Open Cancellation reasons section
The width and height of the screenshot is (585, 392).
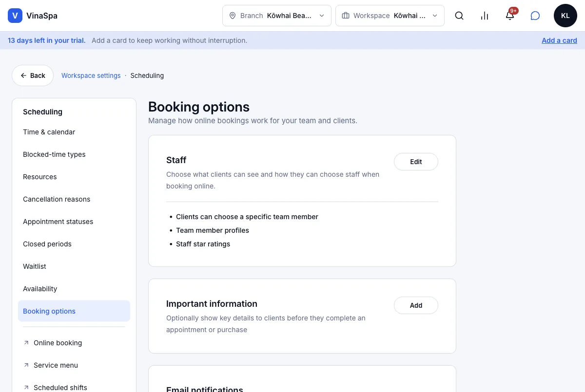click(74, 199)
